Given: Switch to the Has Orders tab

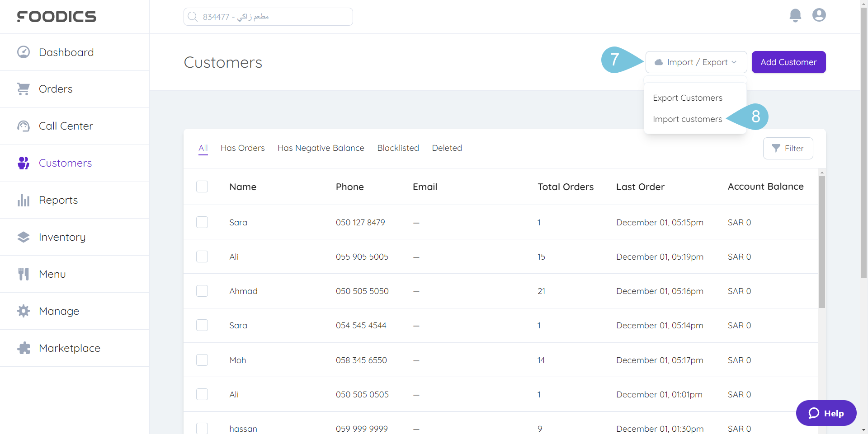Looking at the screenshot, I should click(x=243, y=148).
